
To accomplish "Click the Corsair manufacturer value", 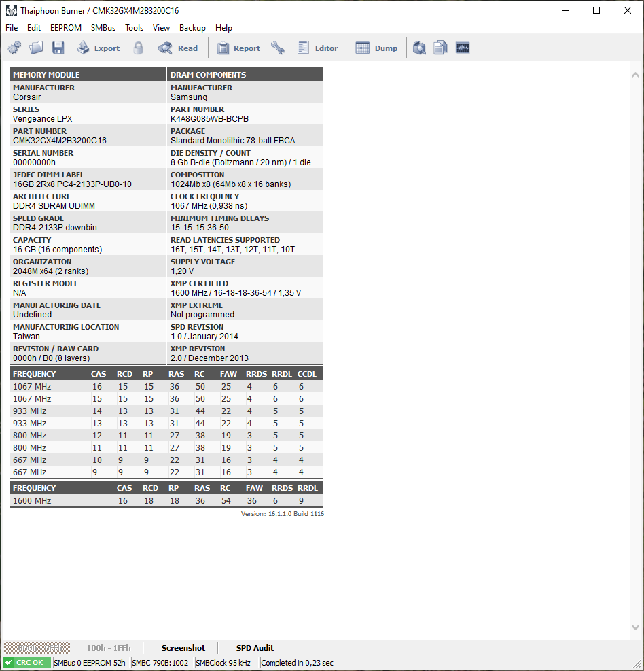I will pos(27,97).
